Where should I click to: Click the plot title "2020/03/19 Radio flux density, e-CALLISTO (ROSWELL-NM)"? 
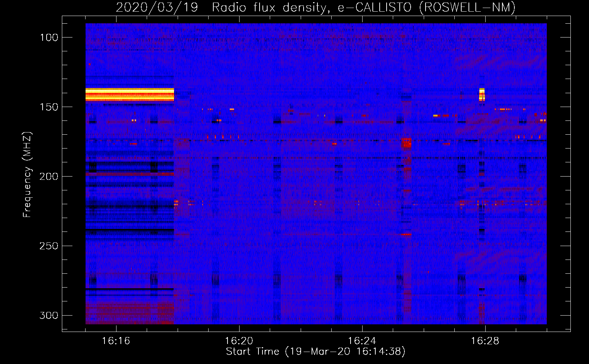(x=316, y=7)
